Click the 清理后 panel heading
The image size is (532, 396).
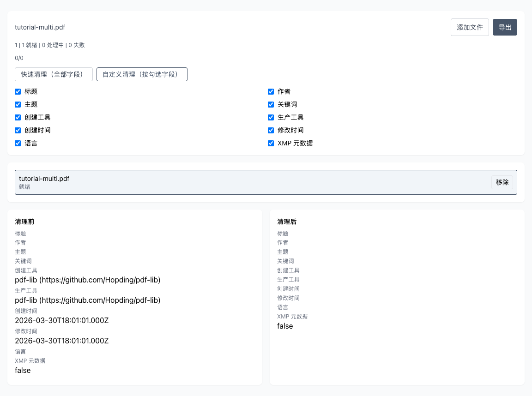286,222
